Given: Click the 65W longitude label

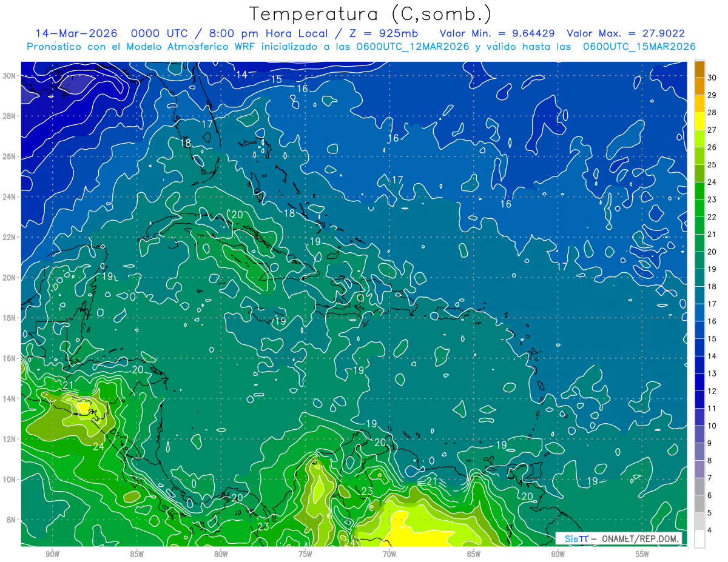Looking at the screenshot, I should click(474, 554).
